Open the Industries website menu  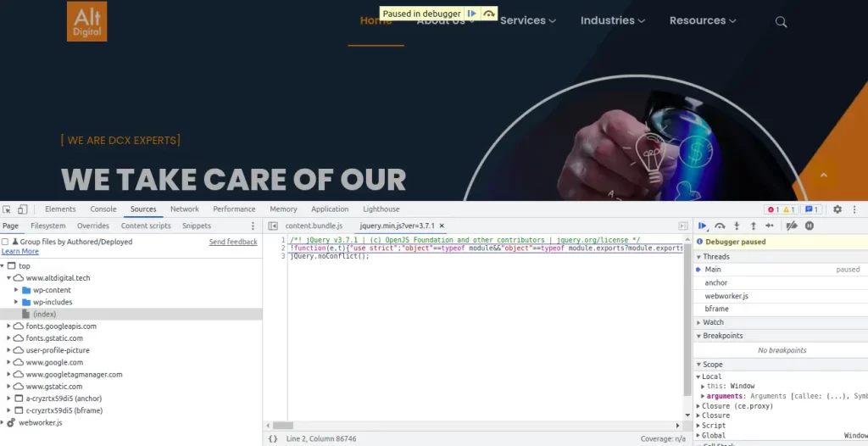(613, 20)
